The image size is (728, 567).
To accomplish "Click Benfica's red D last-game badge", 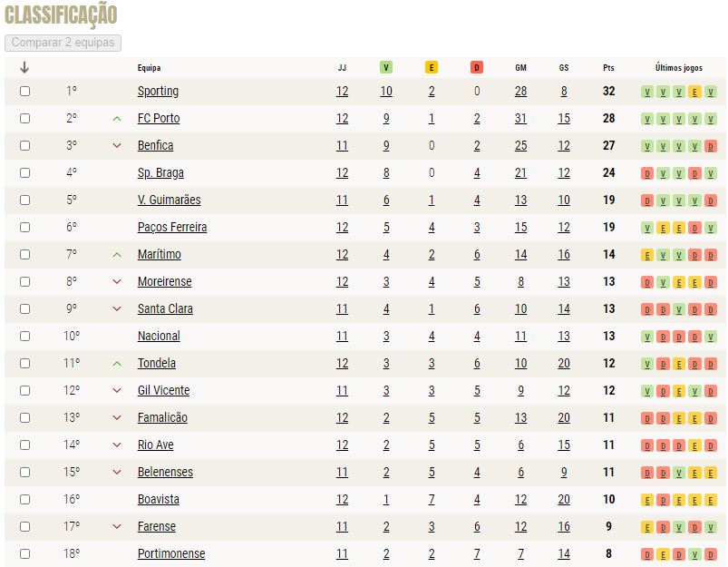I will point(711,146).
